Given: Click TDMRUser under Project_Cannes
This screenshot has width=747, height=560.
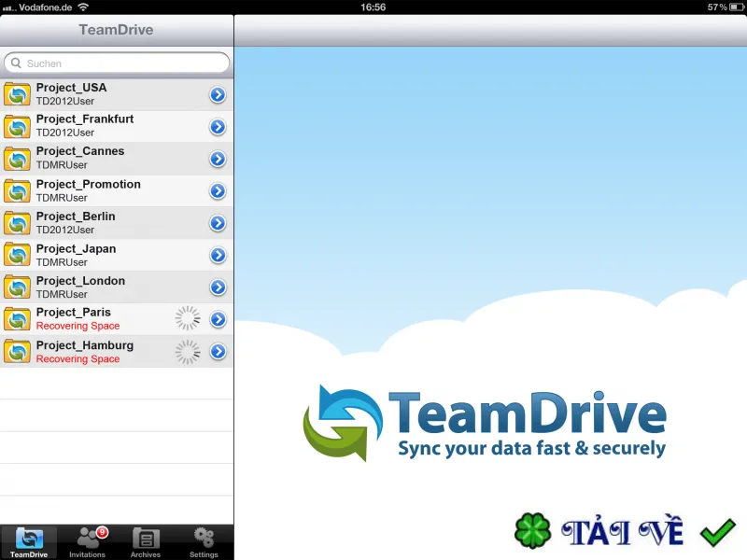Looking at the screenshot, I should point(62,165).
